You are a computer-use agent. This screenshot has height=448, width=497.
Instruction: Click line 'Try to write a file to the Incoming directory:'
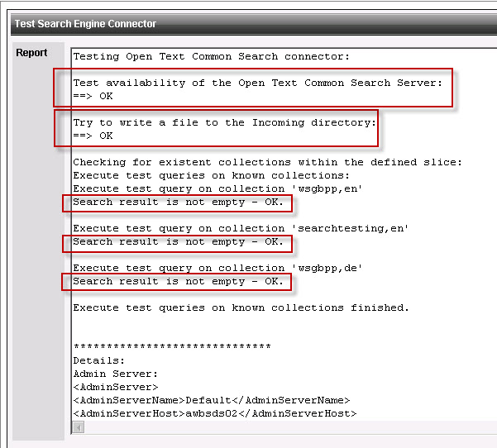point(225,122)
